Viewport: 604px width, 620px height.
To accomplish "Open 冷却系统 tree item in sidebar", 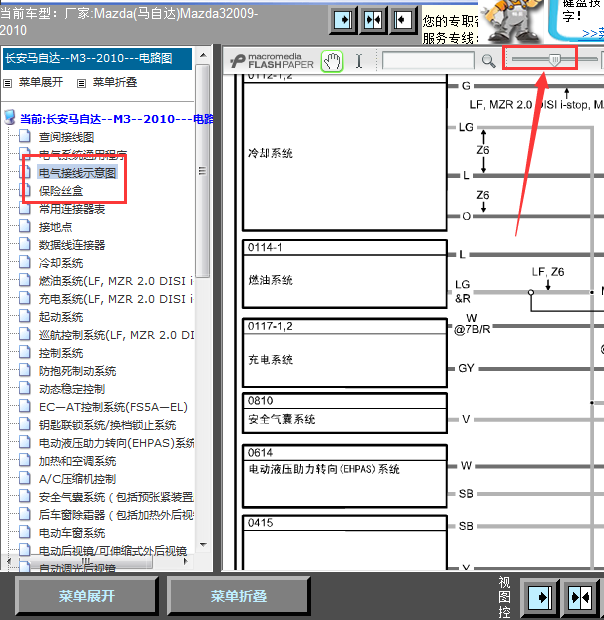I will coord(61,263).
